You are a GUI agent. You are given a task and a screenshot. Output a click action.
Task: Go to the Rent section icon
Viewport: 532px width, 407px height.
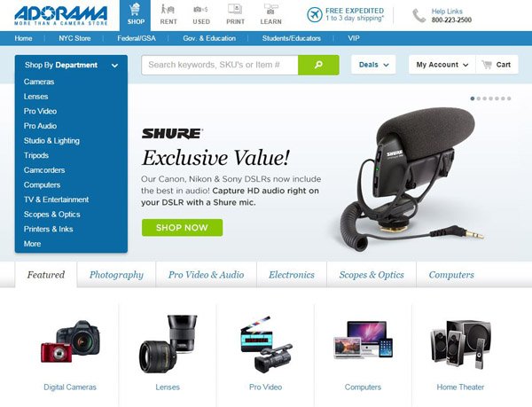168,9
